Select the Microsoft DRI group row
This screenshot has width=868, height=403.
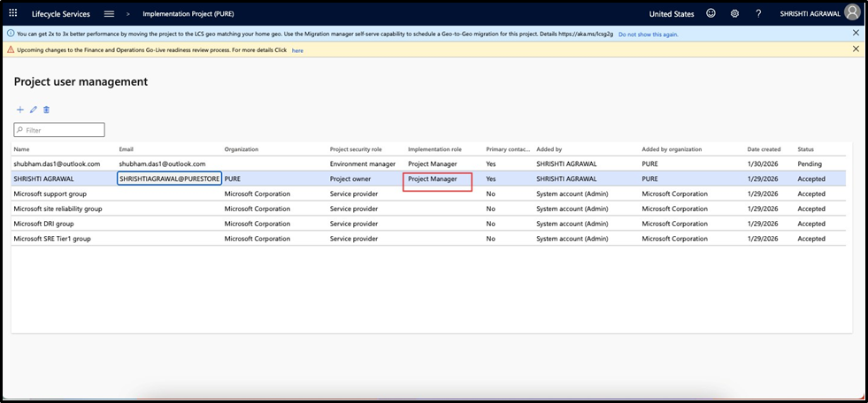click(429, 224)
